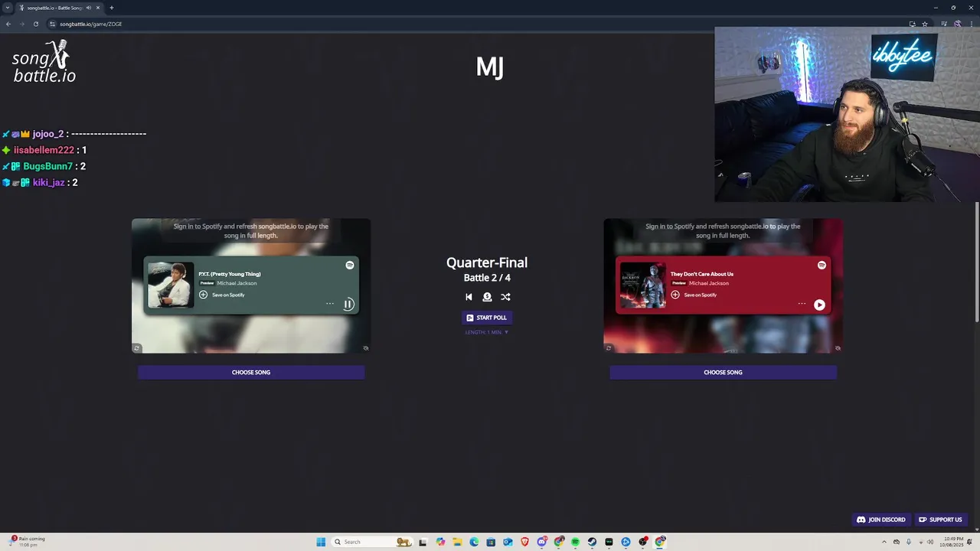The height and width of the screenshot is (551, 980).
Task: Click the volume icon in system tray
Action: pyautogui.click(x=930, y=542)
